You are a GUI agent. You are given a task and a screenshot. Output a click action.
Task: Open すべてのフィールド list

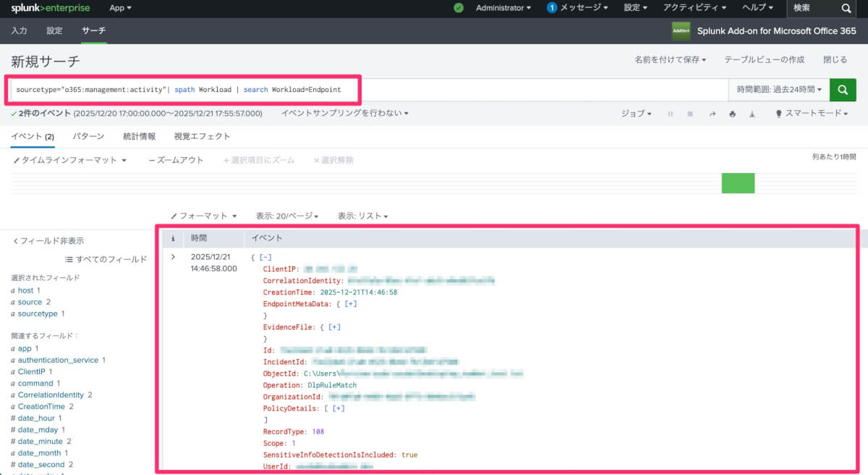(106, 259)
